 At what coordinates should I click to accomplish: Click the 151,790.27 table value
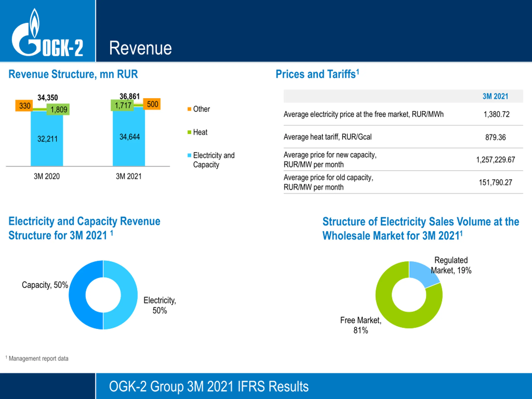tap(495, 182)
